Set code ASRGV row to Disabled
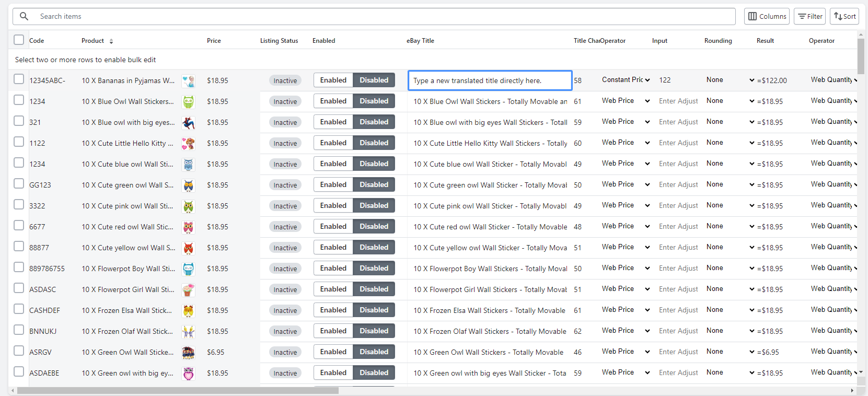The width and height of the screenshot is (868, 396). pos(374,352)
